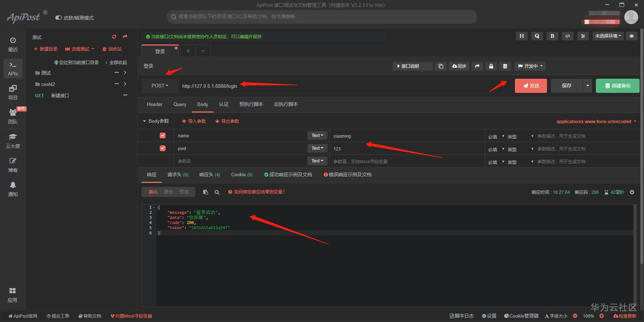Open the sliders settings toolbar icon
Image resolution: width=644 pixels, height=322 pixels.
[x=583, y=36]
